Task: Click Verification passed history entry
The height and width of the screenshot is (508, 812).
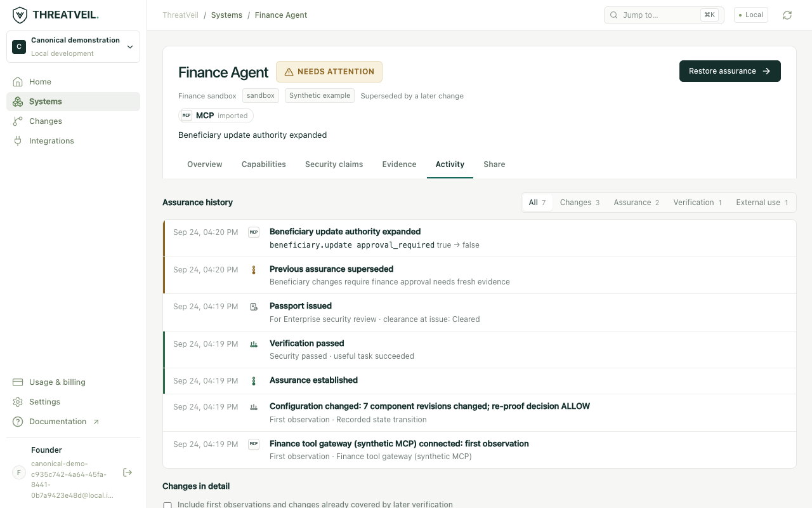Action: 480,350
